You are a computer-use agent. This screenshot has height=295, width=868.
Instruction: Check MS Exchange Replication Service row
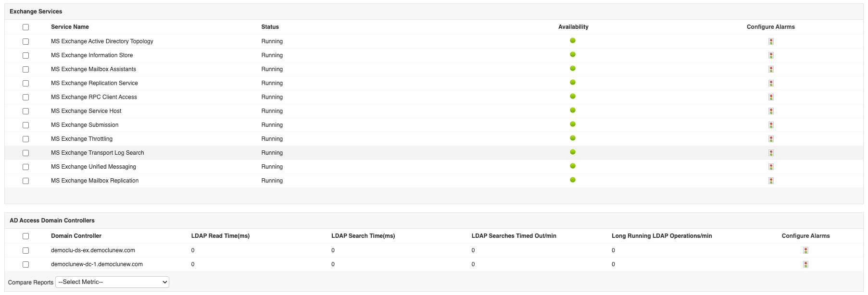(25, 84)
